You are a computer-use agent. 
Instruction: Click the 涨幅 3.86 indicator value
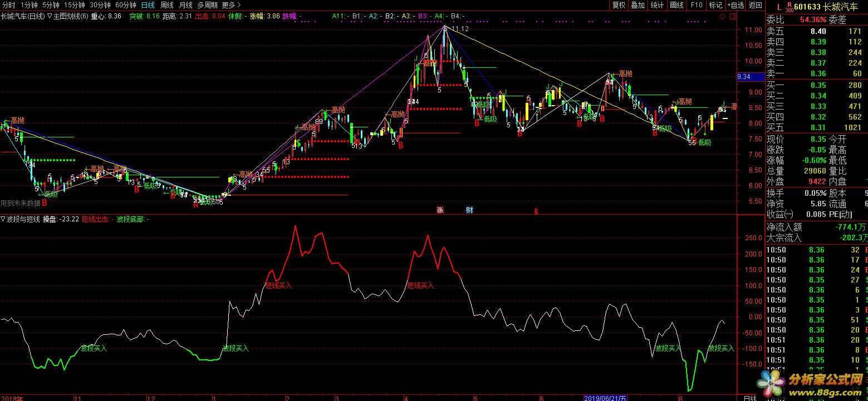(x=265, y=16)
